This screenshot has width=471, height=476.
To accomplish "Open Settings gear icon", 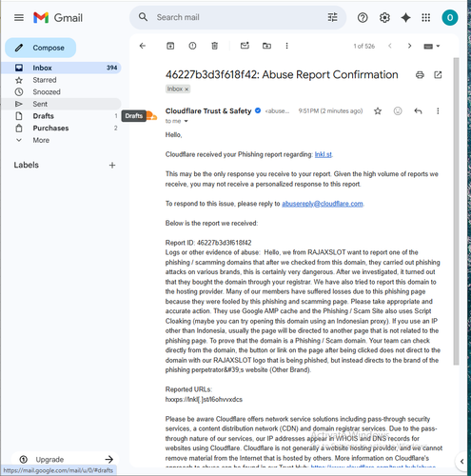I will pos(384,18).
